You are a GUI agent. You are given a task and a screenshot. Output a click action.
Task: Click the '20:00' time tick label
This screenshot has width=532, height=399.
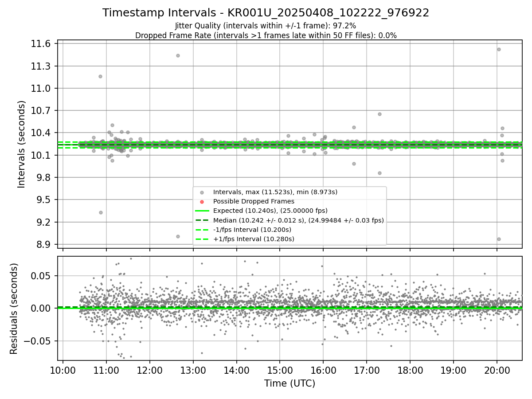(x=497, y=370)
